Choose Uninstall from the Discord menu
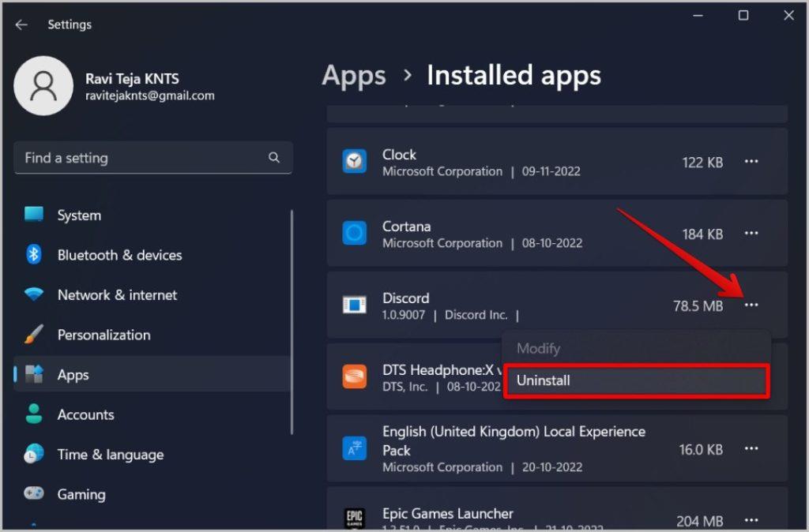 pyautogui.click(x=637, y=380)
